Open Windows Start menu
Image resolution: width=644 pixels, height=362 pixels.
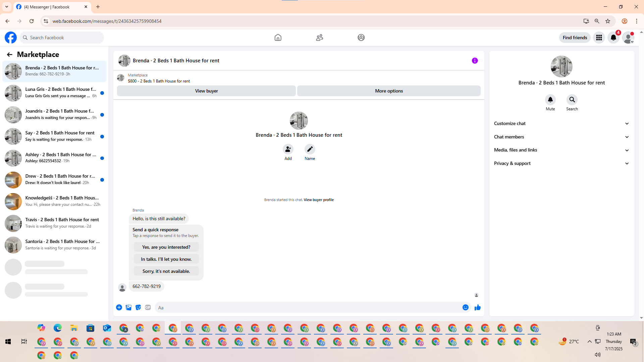(x=8, y=342)
